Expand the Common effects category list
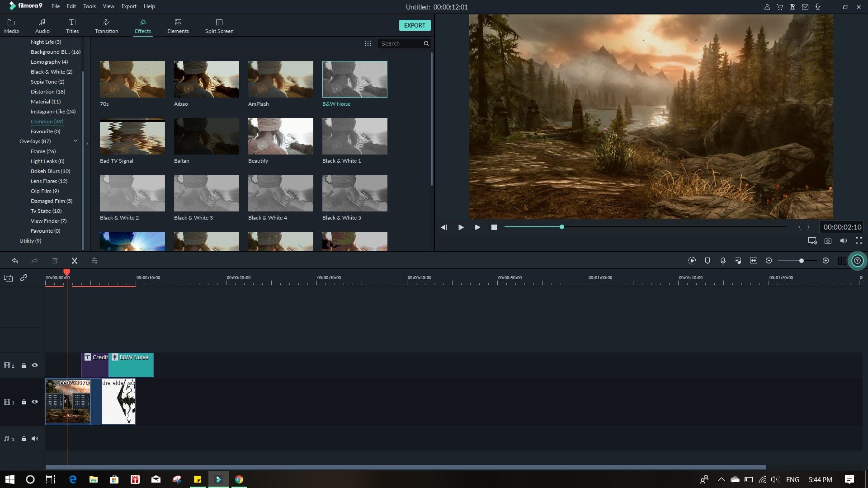Screen dimensions: 868x488 point(47,121)
